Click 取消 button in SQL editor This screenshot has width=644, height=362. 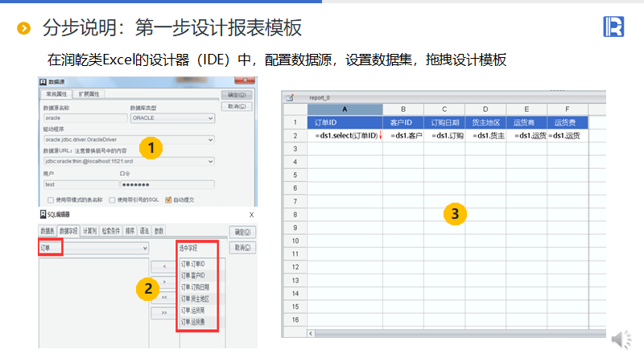point(241,248)
